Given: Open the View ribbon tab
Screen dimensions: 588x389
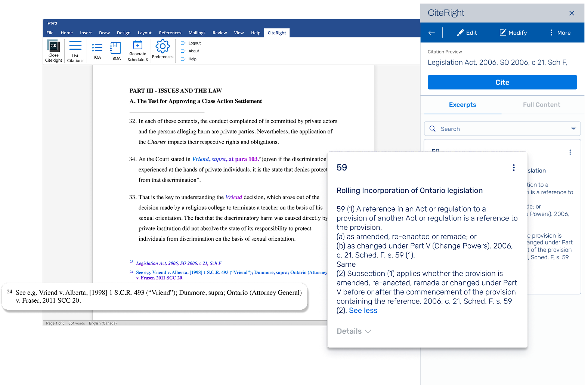Looking at the screenshot, I should pyautogui.click(x=239, y=33).
